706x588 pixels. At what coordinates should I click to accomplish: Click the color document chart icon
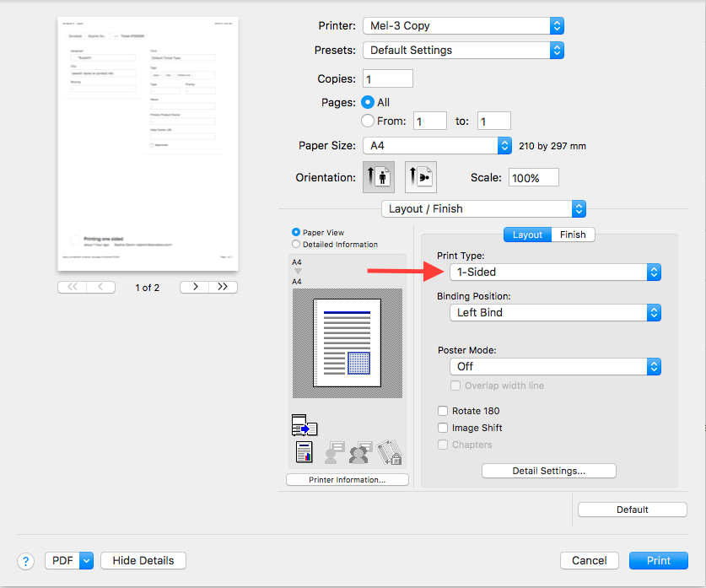[x=304, y=453]
